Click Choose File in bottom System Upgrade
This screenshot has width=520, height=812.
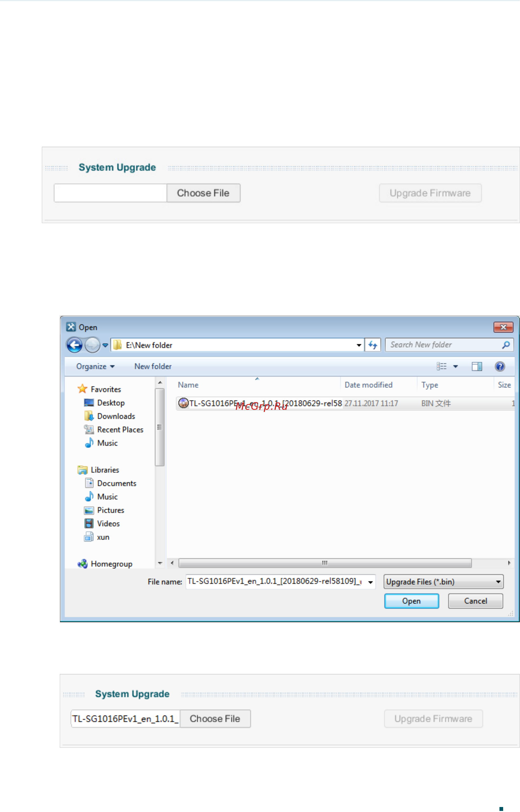215,719
